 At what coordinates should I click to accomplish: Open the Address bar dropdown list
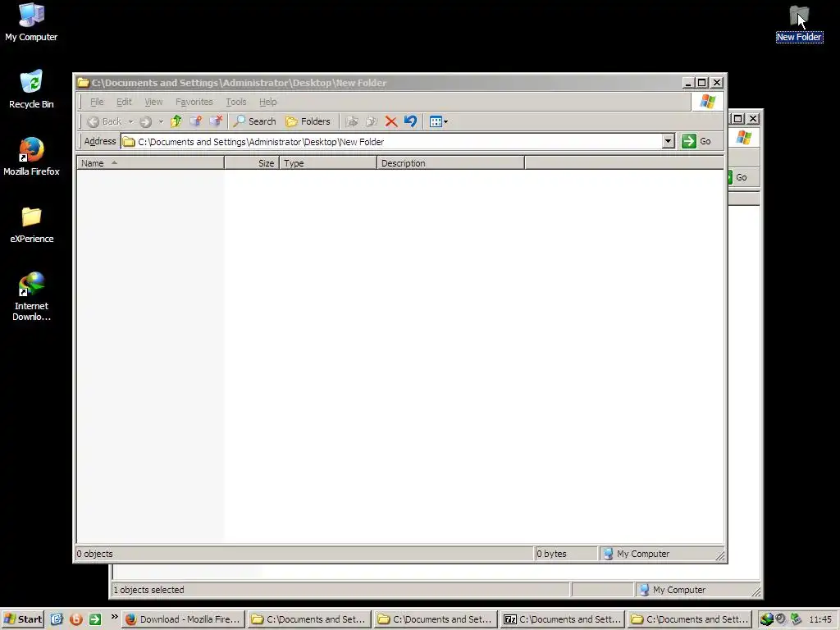(x=668, y=141)
